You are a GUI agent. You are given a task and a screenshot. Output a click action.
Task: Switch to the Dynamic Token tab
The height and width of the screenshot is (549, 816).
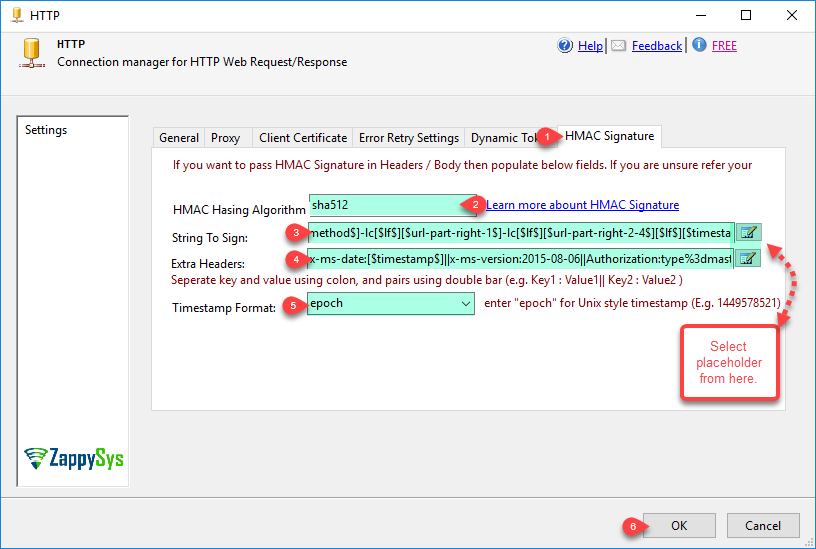[x=503, y=138]
